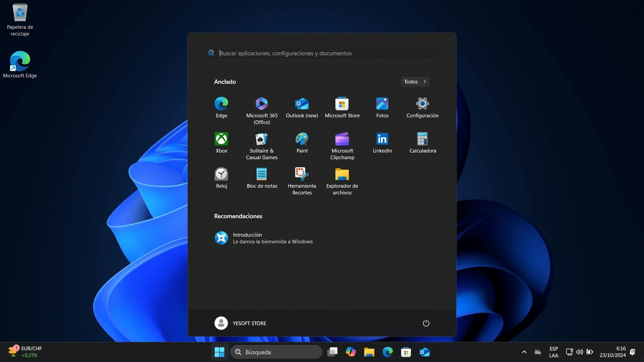644x362 pixels.
Task: Open the network tray icon
Action: [569, 352]
